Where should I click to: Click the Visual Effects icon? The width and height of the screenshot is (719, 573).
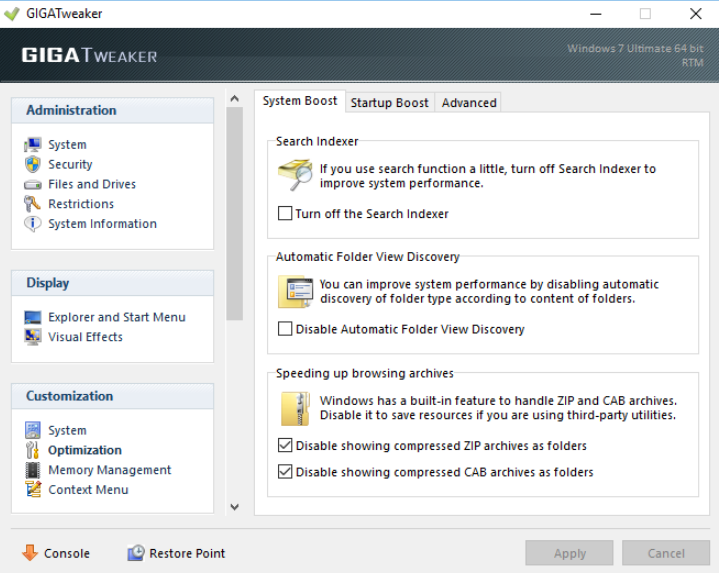pos(33,337)
